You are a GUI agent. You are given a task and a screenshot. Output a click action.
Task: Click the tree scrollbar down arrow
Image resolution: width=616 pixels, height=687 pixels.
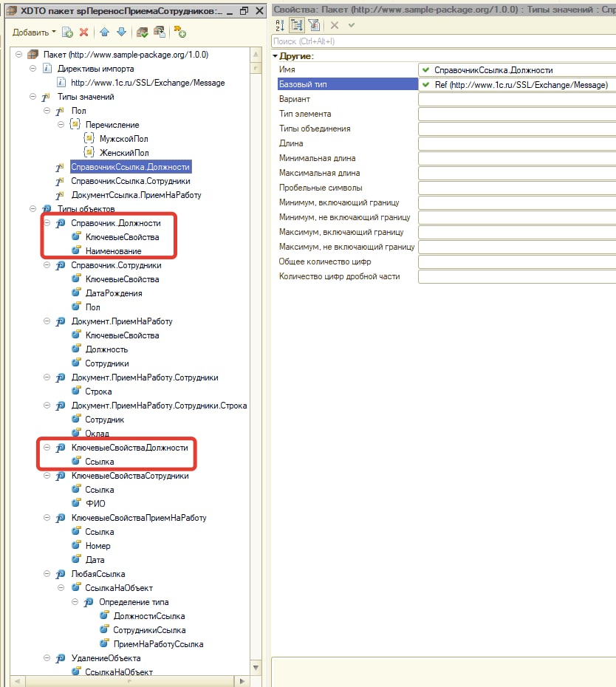[x=256, y=667]
